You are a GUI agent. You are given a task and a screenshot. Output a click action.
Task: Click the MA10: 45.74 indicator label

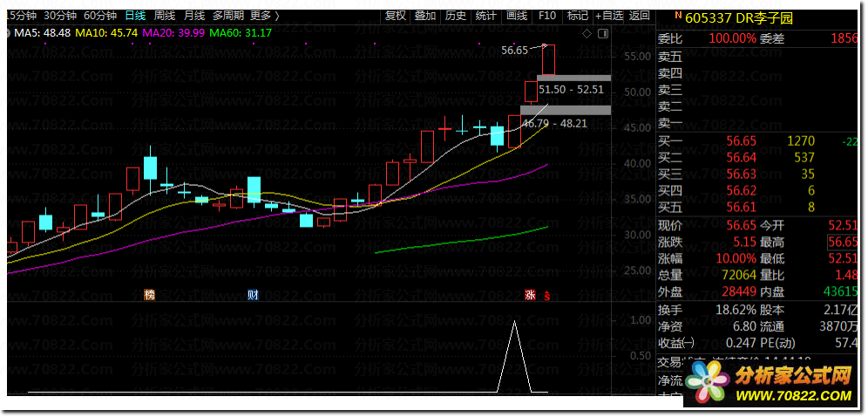[x=106, y=32]
